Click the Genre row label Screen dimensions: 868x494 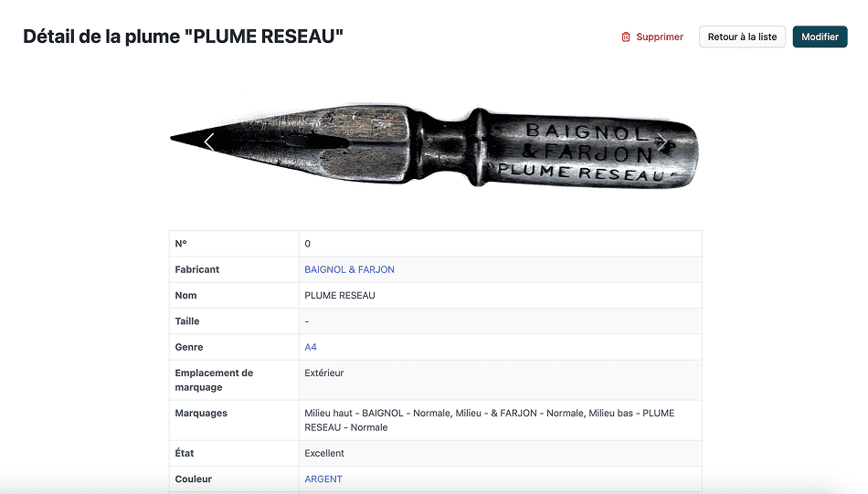189,347
